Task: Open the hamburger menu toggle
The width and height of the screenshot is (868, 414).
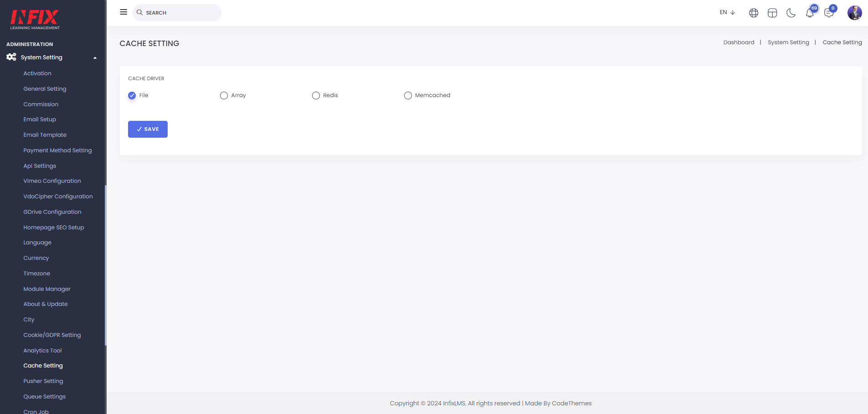Action: [x=123, y=12]
